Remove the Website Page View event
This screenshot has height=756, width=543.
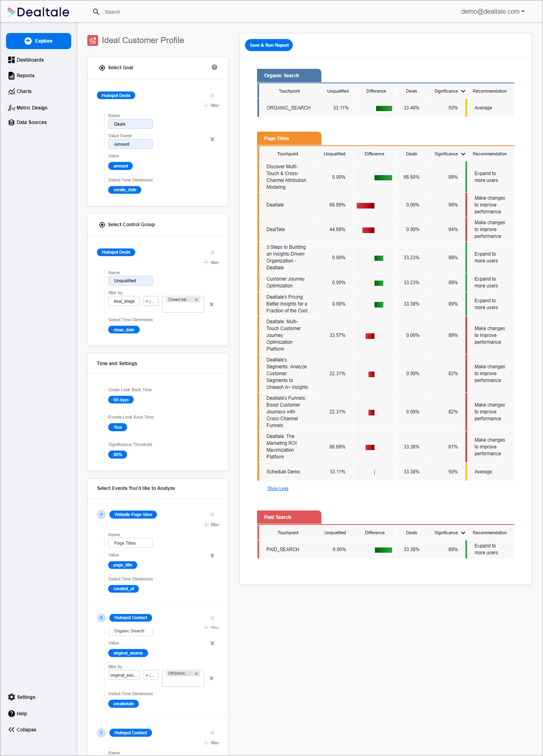[x=212, y=514]
